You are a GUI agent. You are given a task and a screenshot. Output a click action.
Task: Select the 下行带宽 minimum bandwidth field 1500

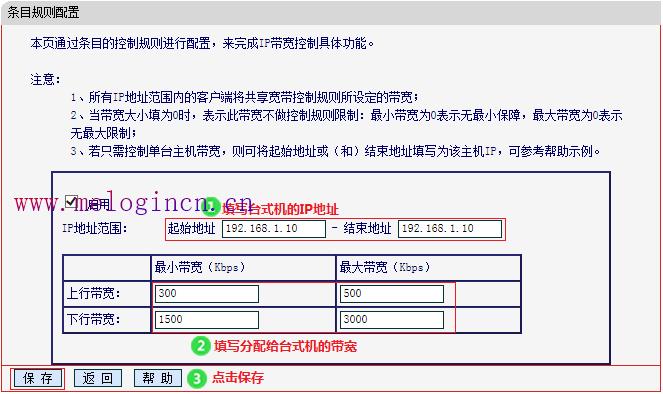click(207, 320)
